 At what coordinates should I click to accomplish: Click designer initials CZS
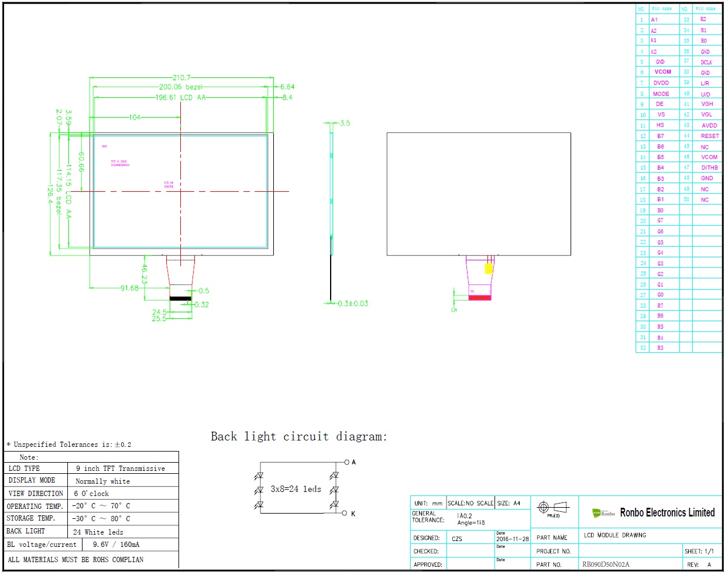tap(457, 539)
